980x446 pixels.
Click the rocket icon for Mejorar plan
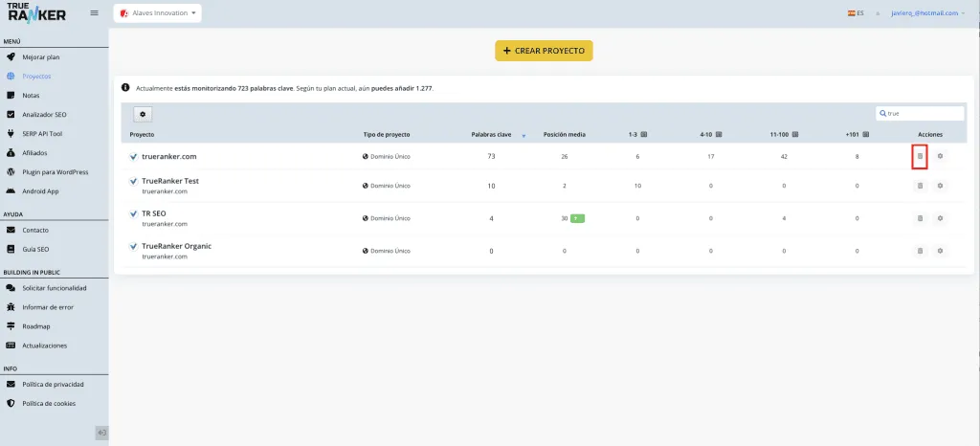point(11,56)
